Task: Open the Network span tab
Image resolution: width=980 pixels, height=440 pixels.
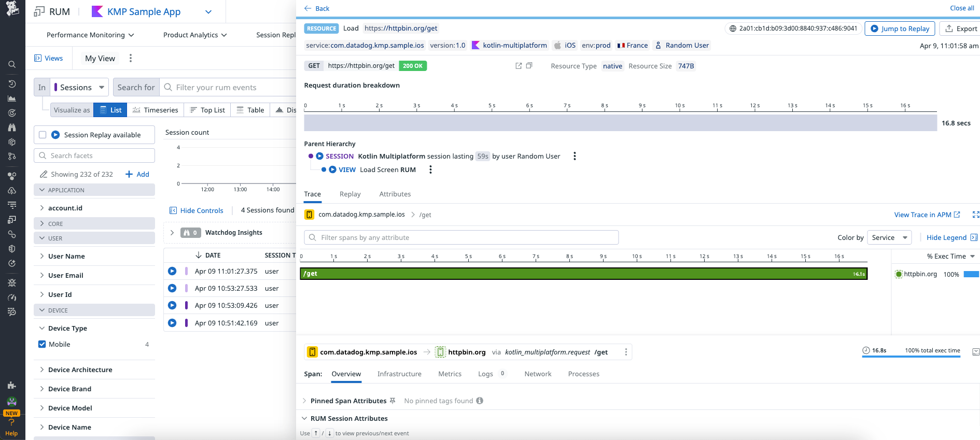Action: [x=538, y=374]
